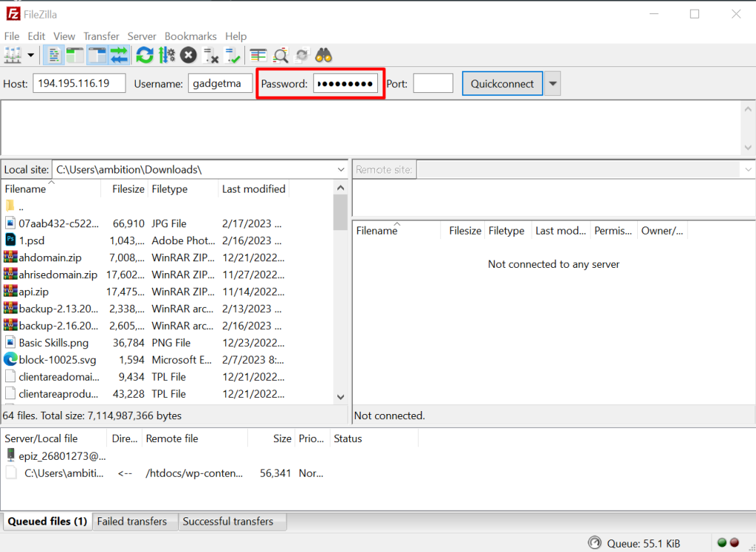Open the Edit menu

(36, 36)
